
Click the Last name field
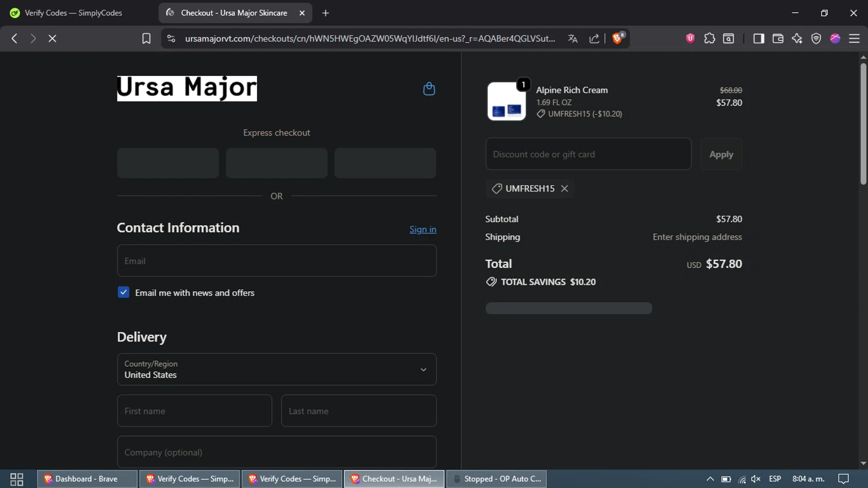359,411
